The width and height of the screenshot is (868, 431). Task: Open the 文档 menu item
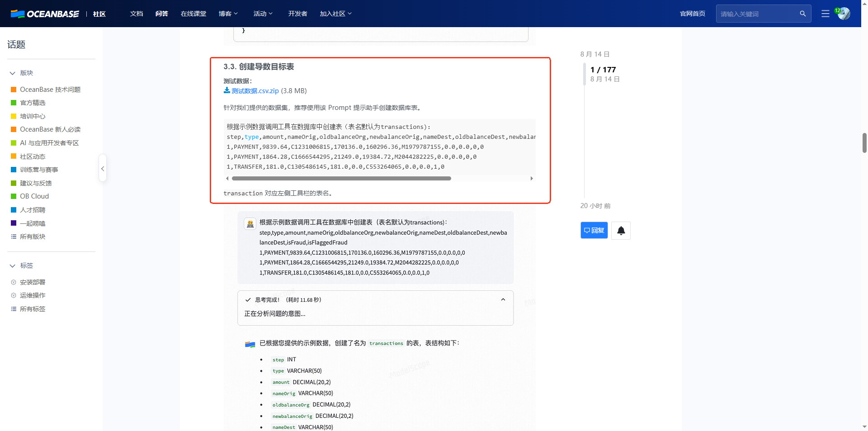(137, 14)
